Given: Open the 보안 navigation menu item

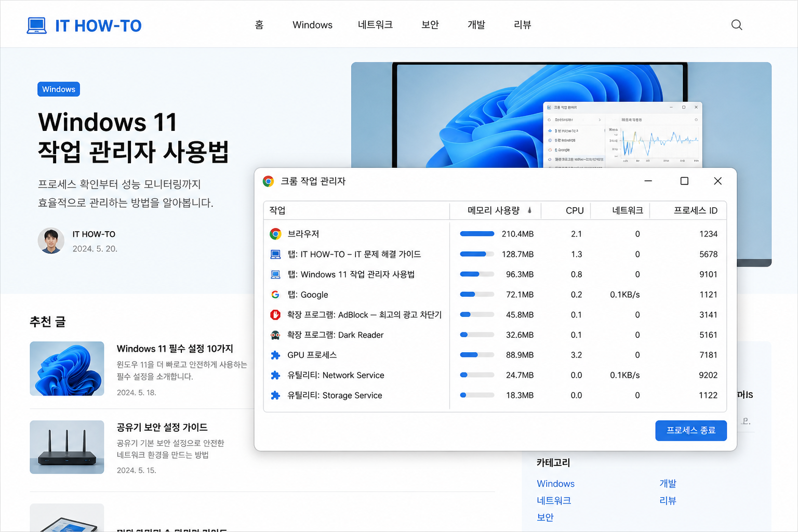Looking at the screenshot, I should [x=430, y=25].
